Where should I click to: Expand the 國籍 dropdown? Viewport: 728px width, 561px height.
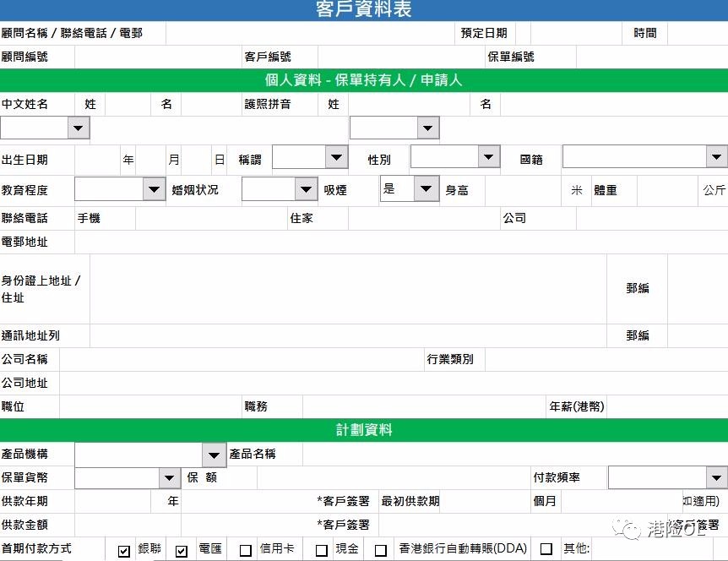(716, 156)
